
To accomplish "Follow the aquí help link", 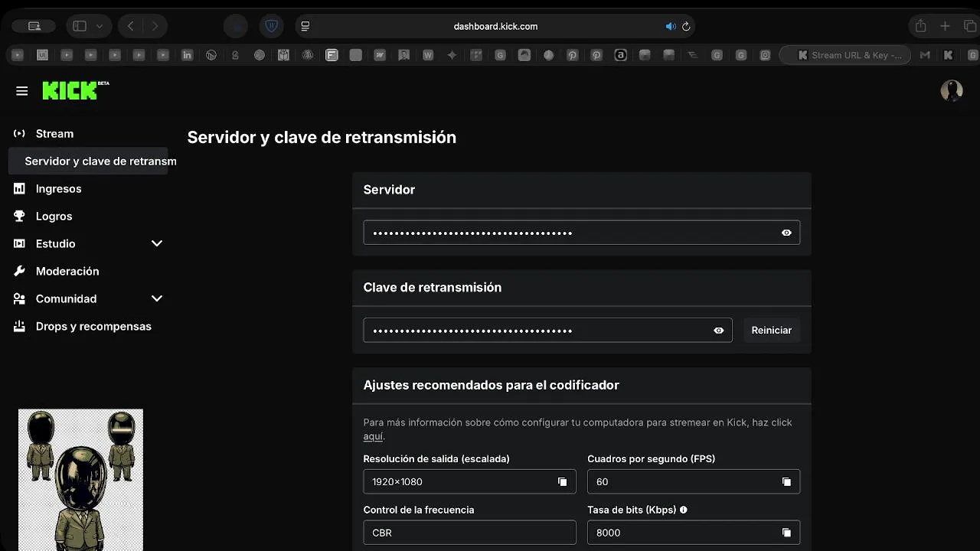I will [x=373, y=436].
